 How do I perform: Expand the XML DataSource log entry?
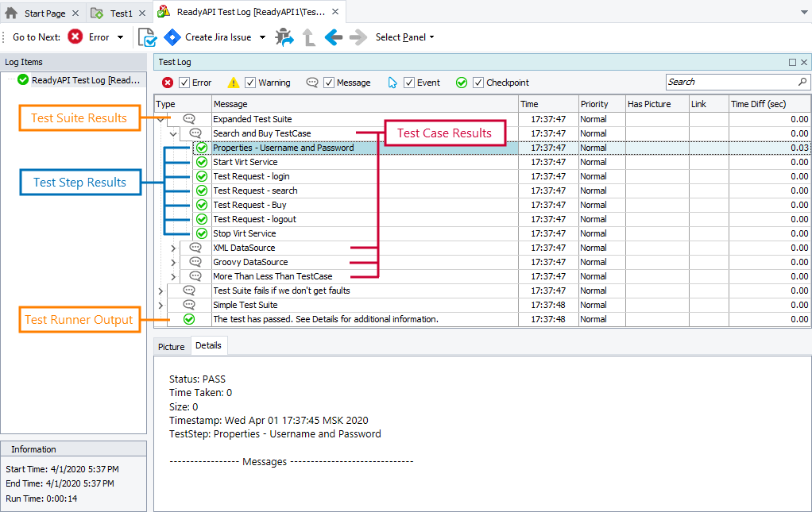[174, 247]
